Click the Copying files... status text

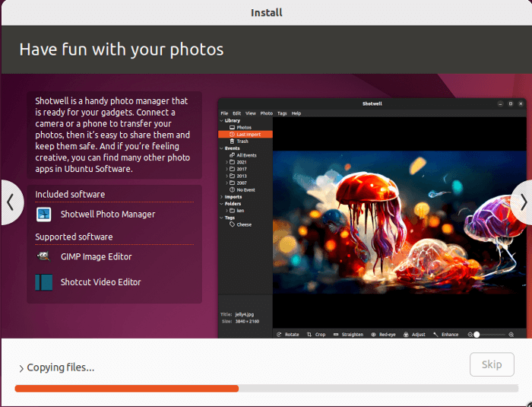click(61, 367)
